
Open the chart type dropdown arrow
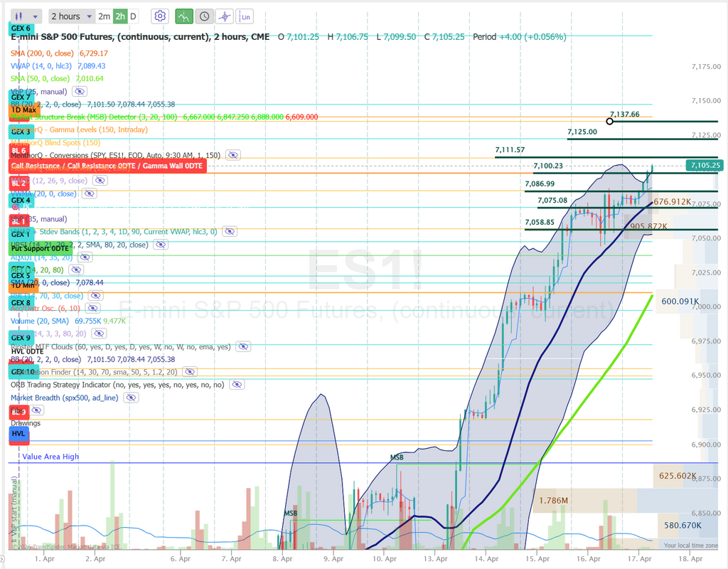click(x=36, y=16)
